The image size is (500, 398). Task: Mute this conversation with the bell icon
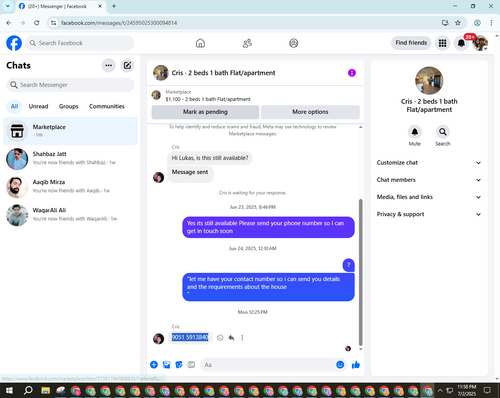tap(415, 132)
